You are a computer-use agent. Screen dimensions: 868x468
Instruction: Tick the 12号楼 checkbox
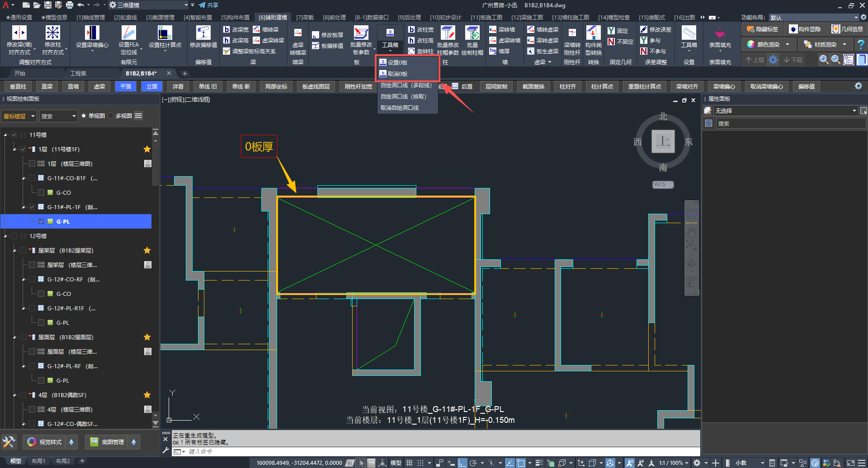[x=14, y=236]
